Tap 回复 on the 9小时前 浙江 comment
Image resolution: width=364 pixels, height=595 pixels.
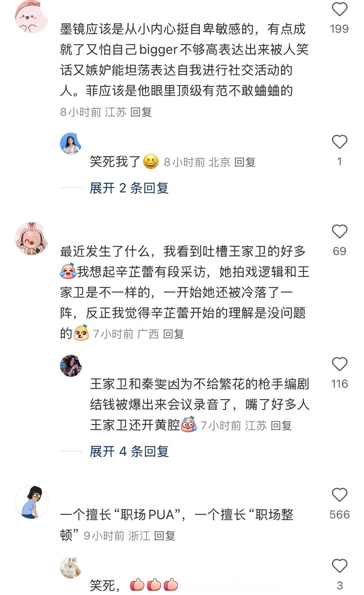click(x=165, y=536)
